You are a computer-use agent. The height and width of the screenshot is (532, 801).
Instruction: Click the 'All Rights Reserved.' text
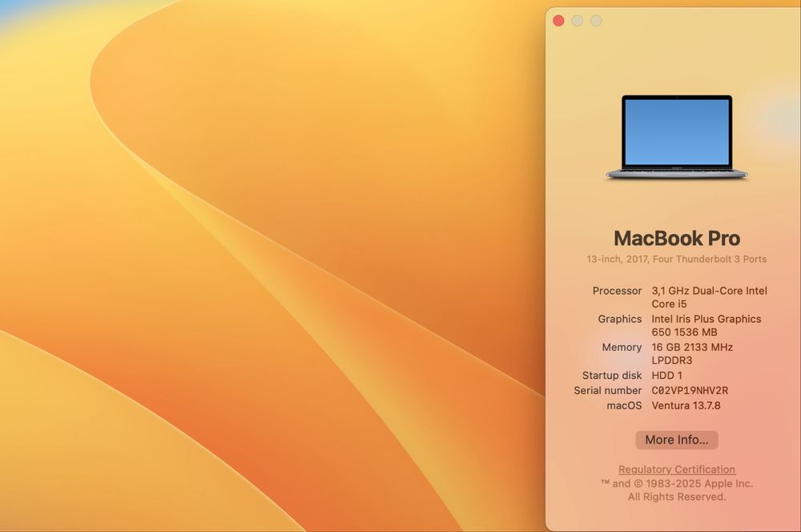676,497
